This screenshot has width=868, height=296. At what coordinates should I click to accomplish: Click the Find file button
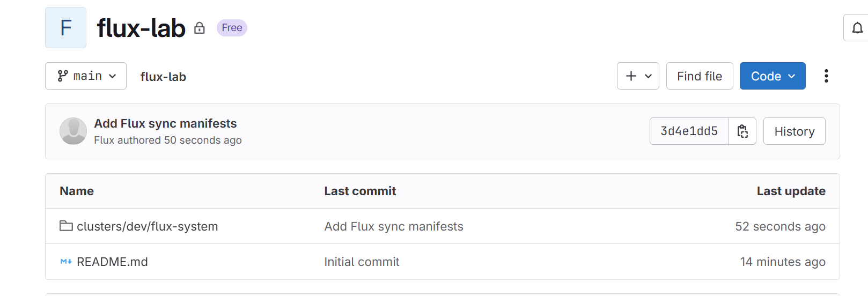[700, 76]
